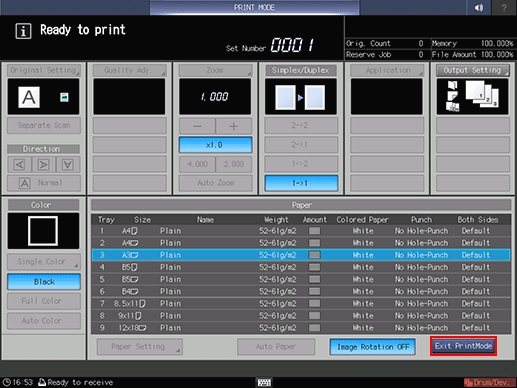Select 2->1 duplex mode
Viewport: 517px width, 388px height.
click(301, 145)
